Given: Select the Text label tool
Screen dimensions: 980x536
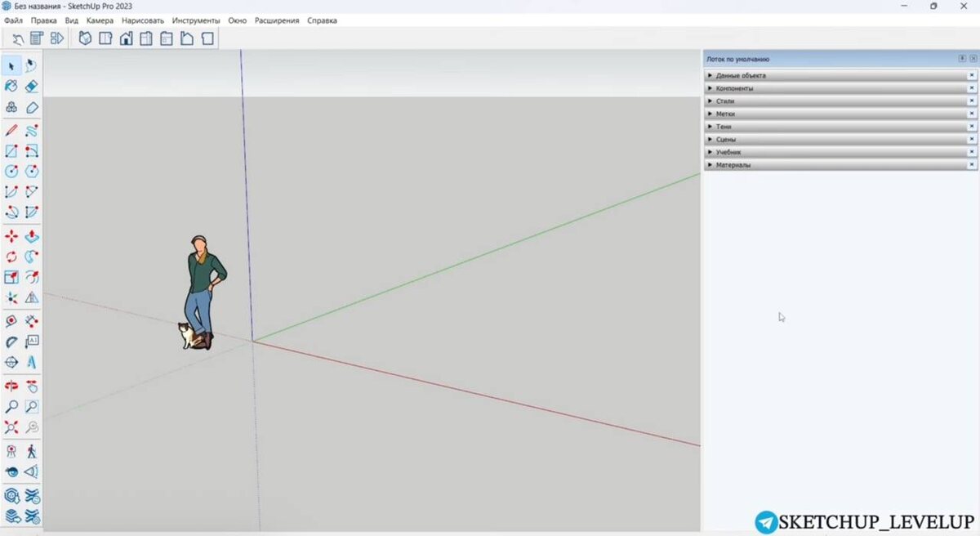Looking at the screenshot, I should 31,342.
